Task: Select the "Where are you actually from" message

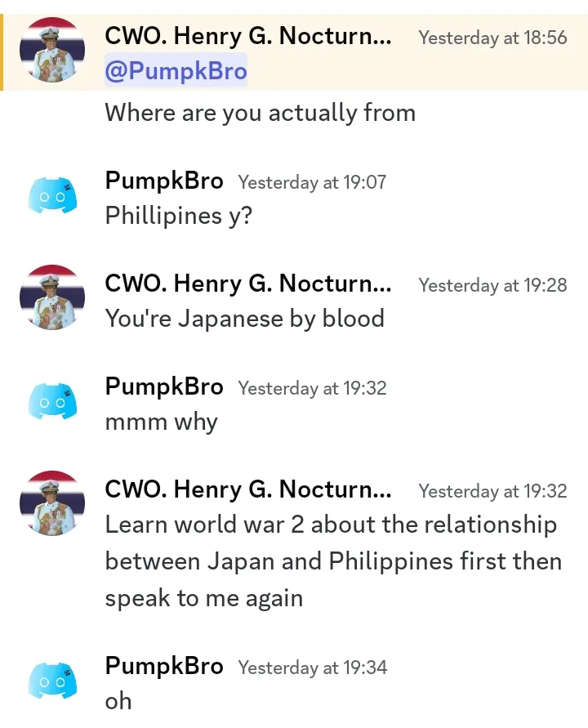Action: click(x=260, y=113)
